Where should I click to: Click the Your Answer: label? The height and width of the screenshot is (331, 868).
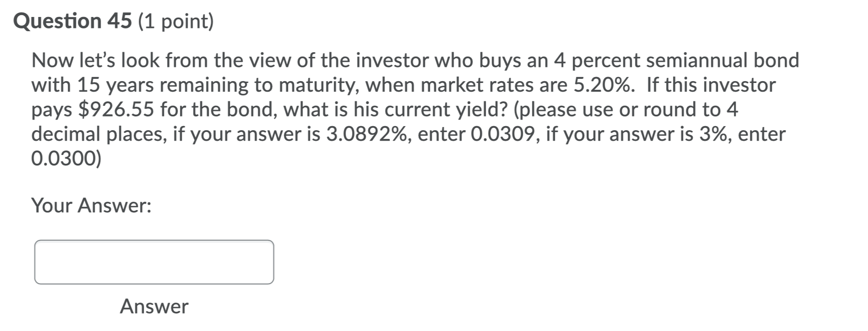coord(92,205)
